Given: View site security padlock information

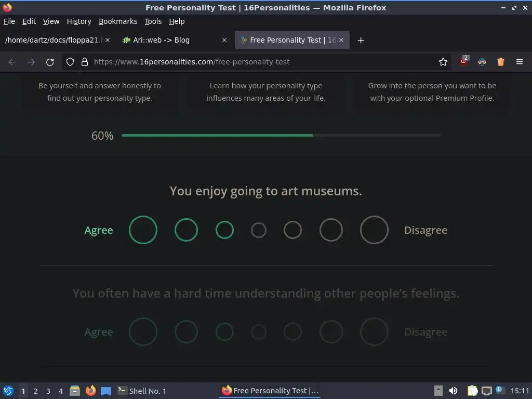Looking at the screenshot, I should coord(85,62).
